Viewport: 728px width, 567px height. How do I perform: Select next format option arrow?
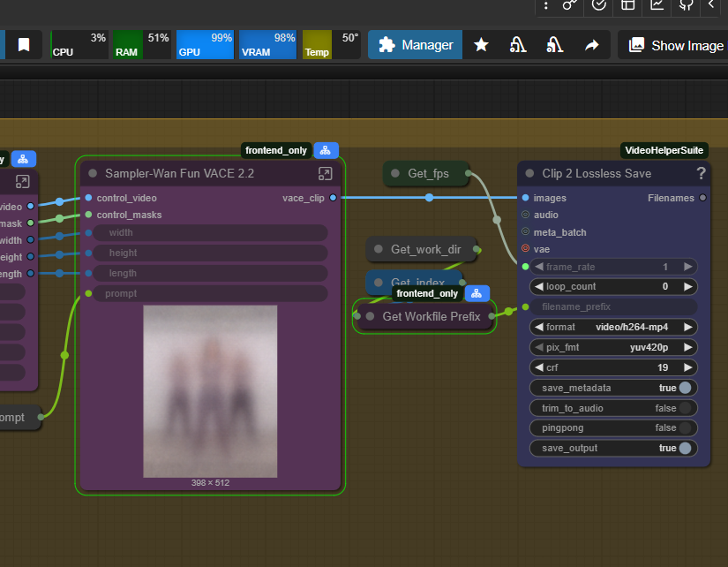[688, 327]
